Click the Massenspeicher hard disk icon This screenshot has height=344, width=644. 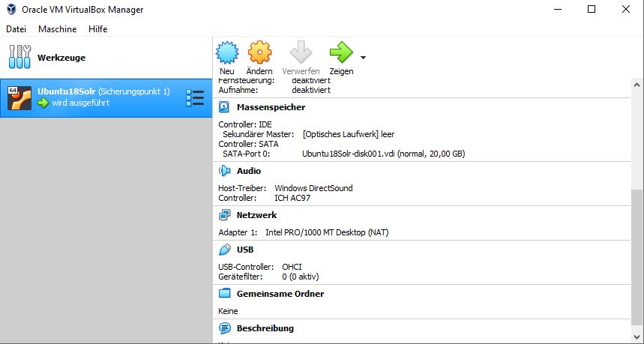click(x=224, y=107)
